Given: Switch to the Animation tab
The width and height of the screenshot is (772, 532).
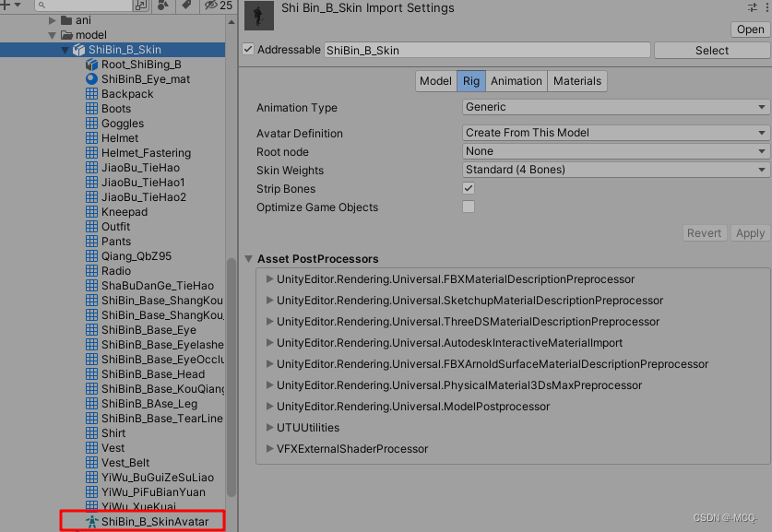Looking at the screenshot, I should click(517, 81).
